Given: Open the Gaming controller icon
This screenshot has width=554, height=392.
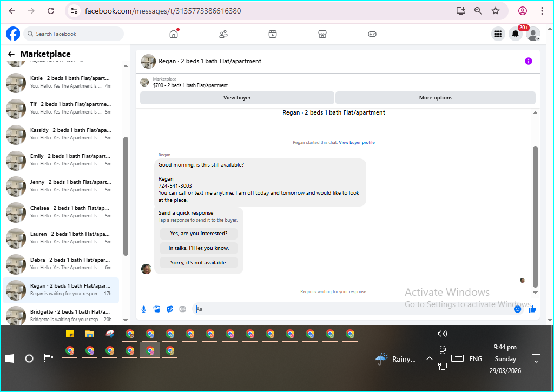Looking at the screenshot, I should [372, 34].
